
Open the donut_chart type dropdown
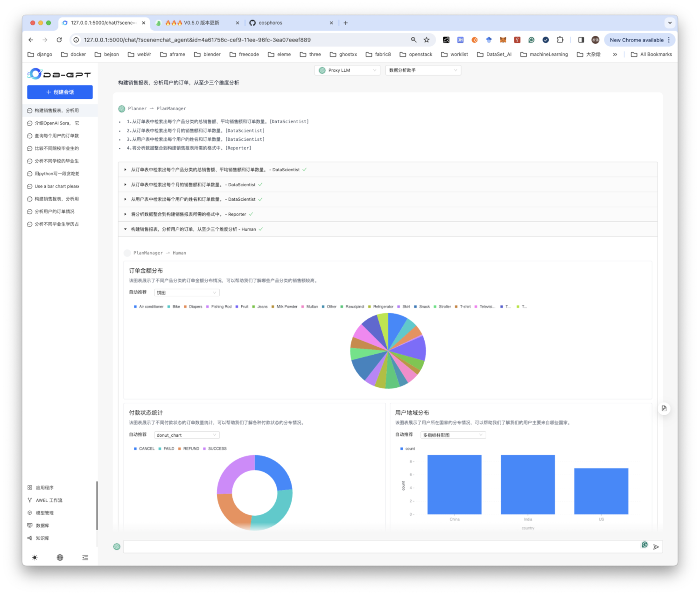pos(187,435)
